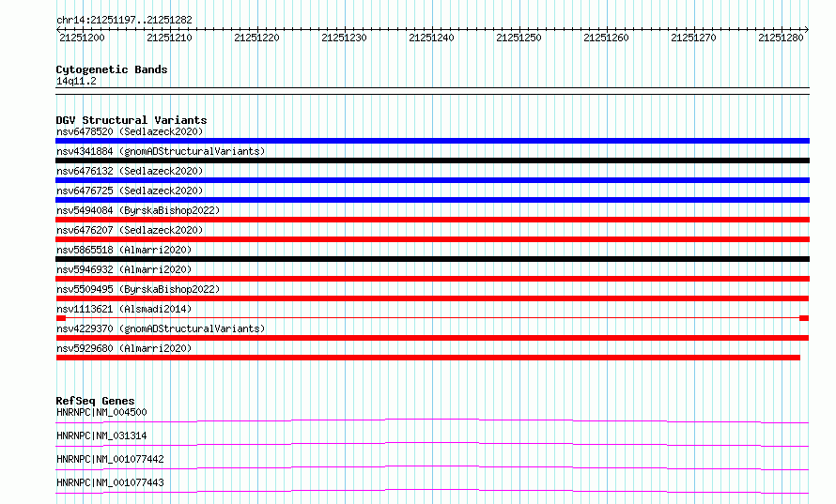Screen dimensions: 836x504
Task: Click the black bar for nsv4341884
Action: click(432, 160)
